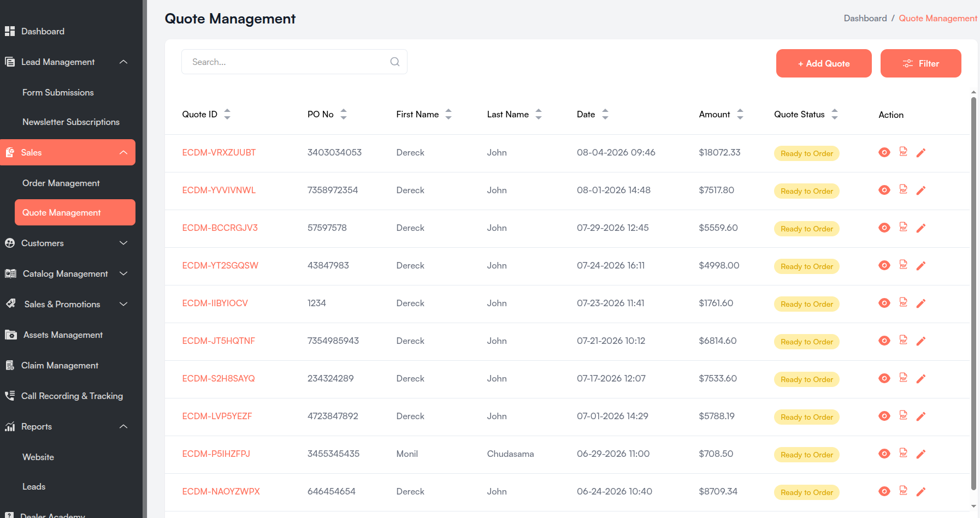Open Assets Management from sidebar
The width and height of the screenshot is (980, 518).
click(63, 335)
